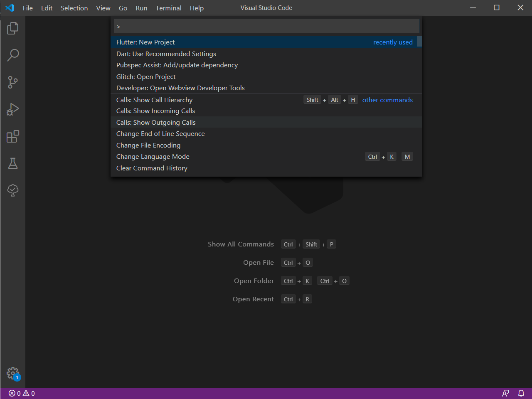Select 'Change Language Mode' command
The width and height of the screenshot is (532, 399).
point(153,157)
